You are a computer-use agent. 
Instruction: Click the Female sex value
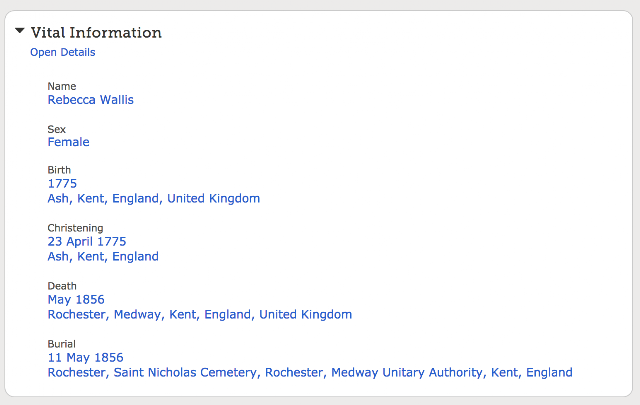tap(69, 142)
